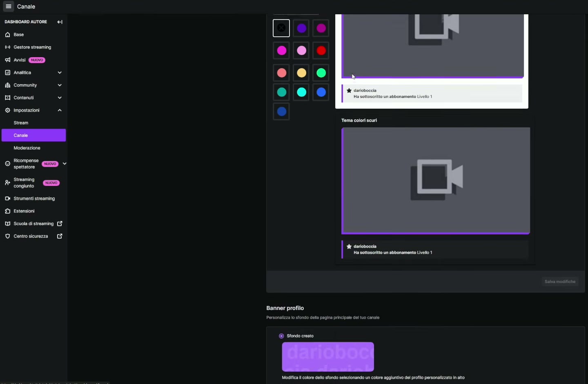Click the Centro sicurezza shield icon
Image resolution: width=588 pixels, height=384 pixels.
pyautogui.click(x=7, y=237)
